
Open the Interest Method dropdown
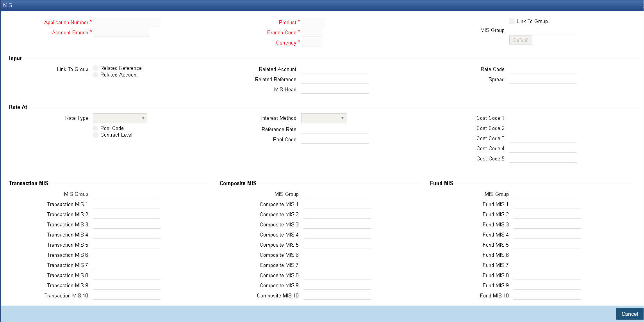pos(324,118)
